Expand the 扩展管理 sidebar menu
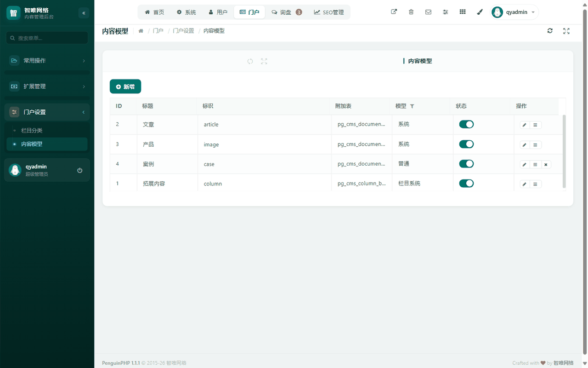The width and height of the screenshot is (588, 368). (x=47, y=86)
